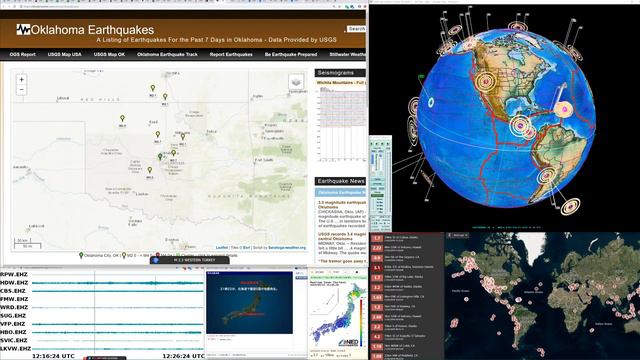The image size is (640, 360).
Task: Select the northernmost earthquake marker on Oklahoma map
Action: coord(153,88)
